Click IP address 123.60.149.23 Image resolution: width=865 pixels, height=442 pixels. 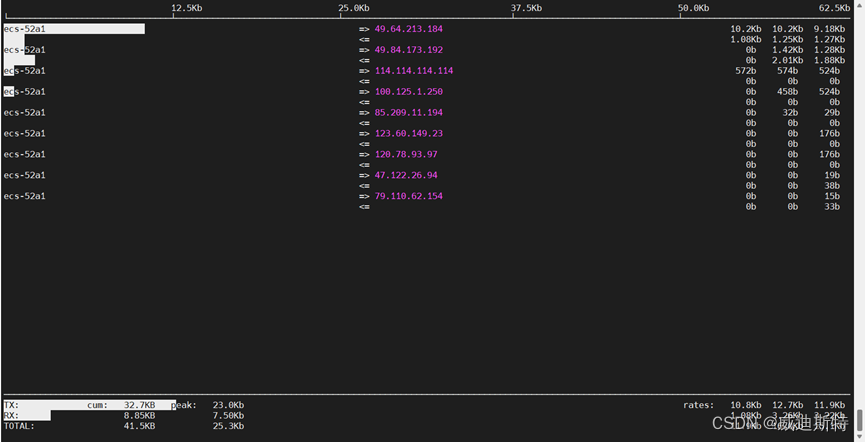(409, 134)
